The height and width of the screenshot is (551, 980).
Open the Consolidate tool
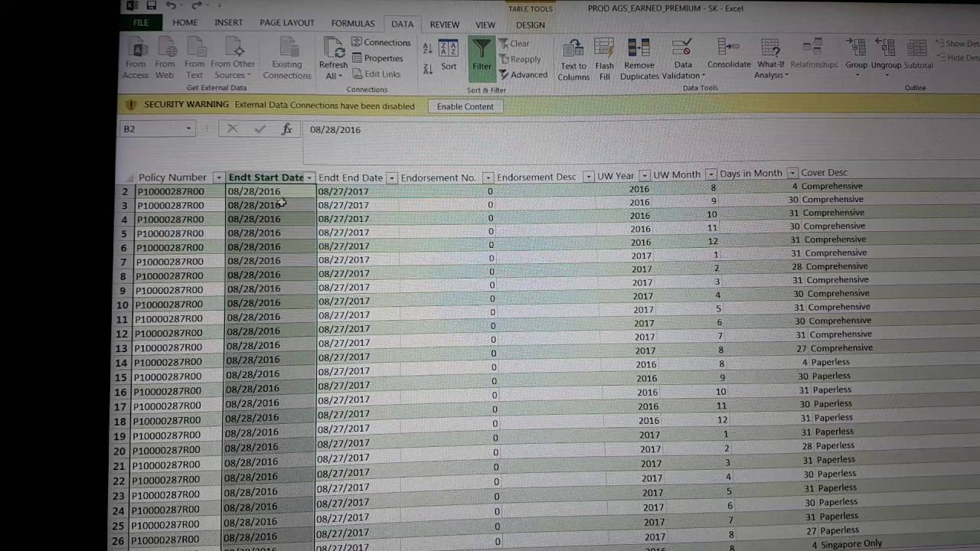729,54
